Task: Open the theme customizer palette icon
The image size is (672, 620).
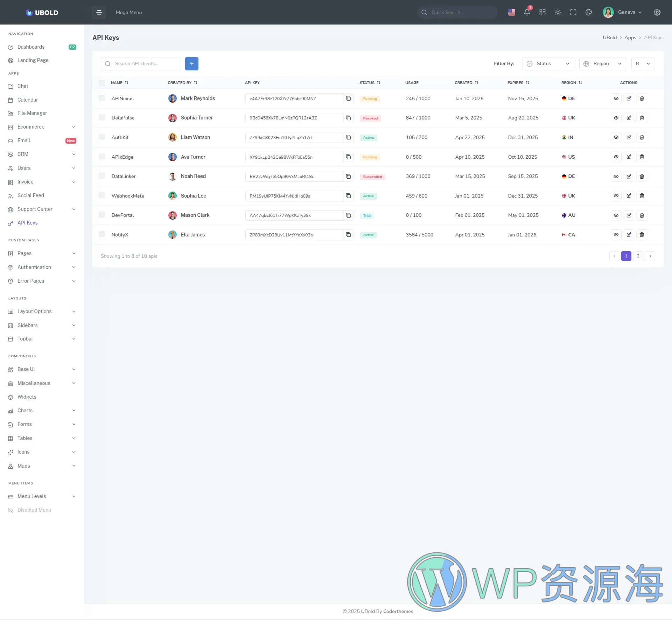Action: [588, 12]
